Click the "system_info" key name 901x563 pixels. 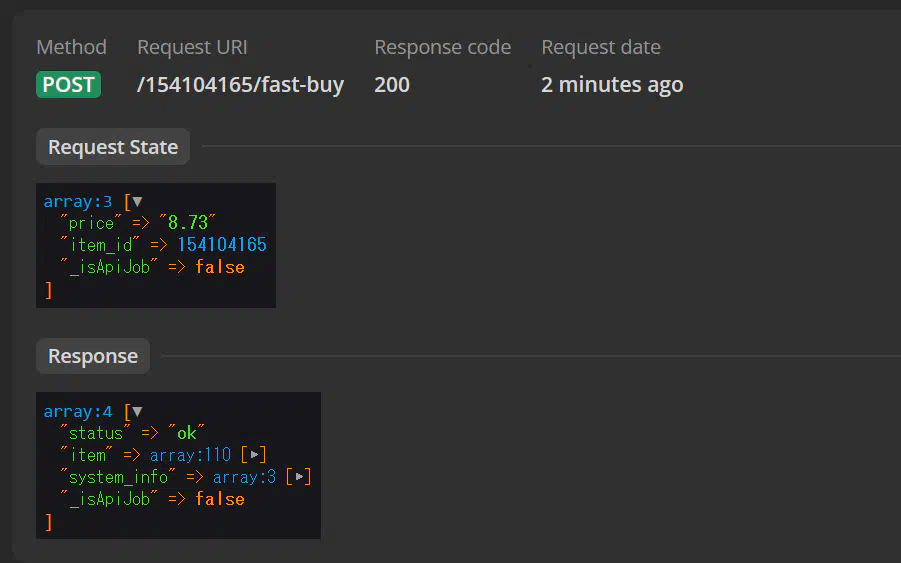pos(118,477)
